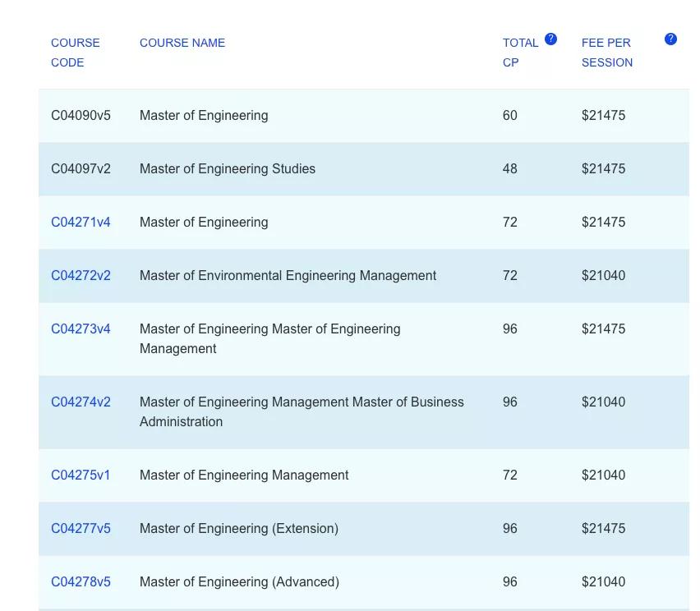Open course code C04277v5 link
Image resolution: width=700 pixels, height=611 pixels.
[x=81, y=528]
